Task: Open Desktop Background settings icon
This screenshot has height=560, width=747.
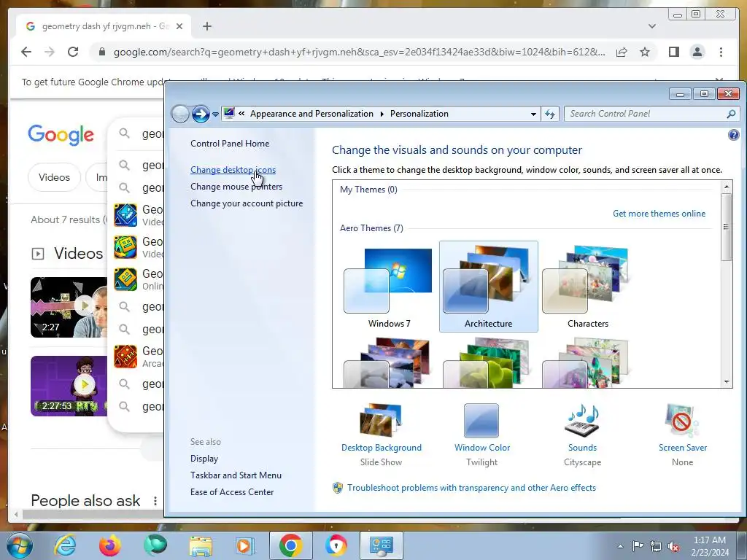Action: point(381,420)
